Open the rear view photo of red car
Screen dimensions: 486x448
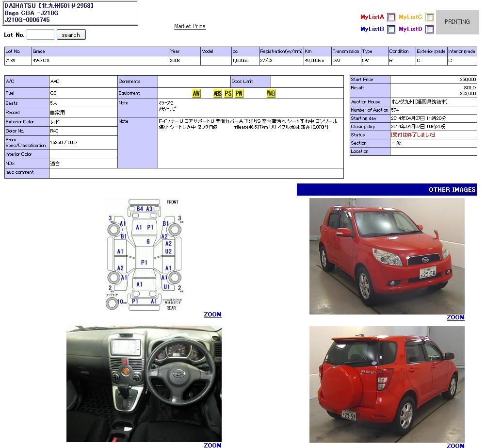point(387,383)
